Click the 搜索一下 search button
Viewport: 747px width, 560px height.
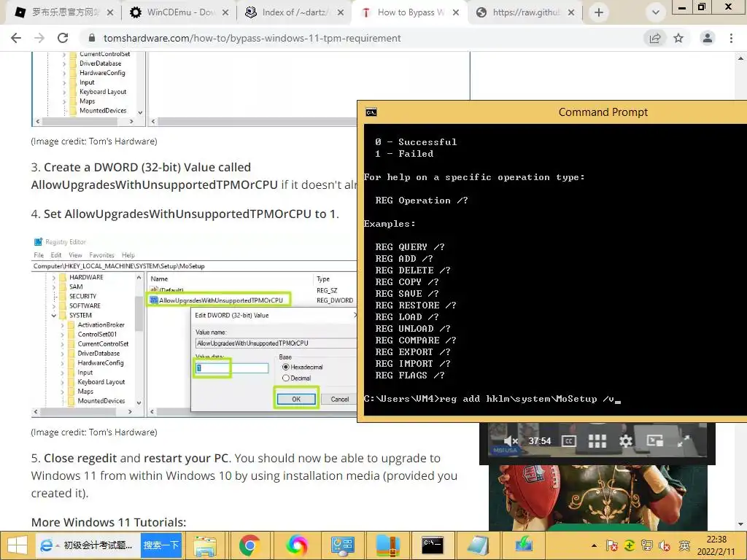(161, 545)
